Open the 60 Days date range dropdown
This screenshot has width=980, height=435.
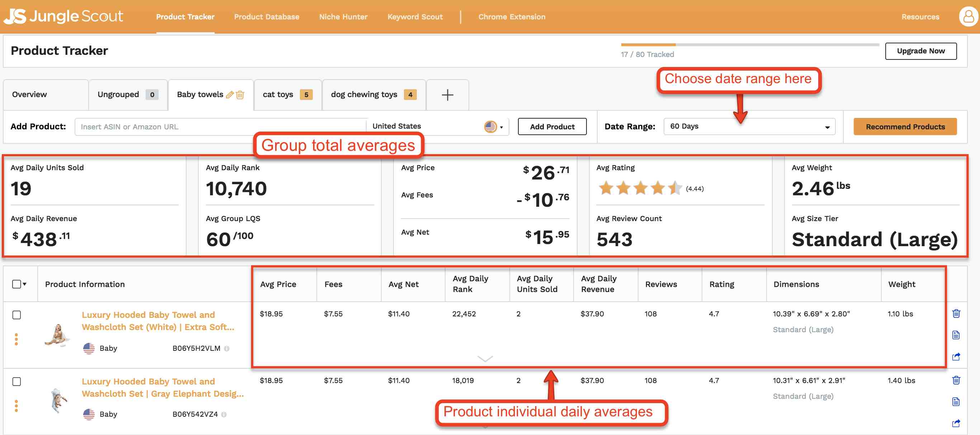click(749, 126)
